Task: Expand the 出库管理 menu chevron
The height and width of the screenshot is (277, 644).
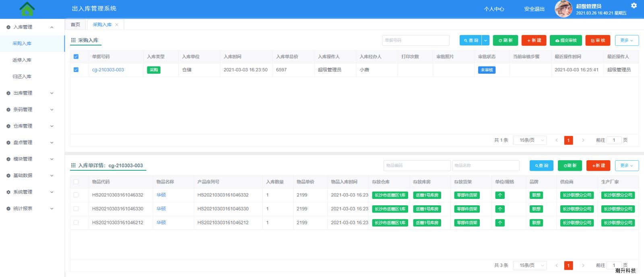Action: (x=52, y=93)
